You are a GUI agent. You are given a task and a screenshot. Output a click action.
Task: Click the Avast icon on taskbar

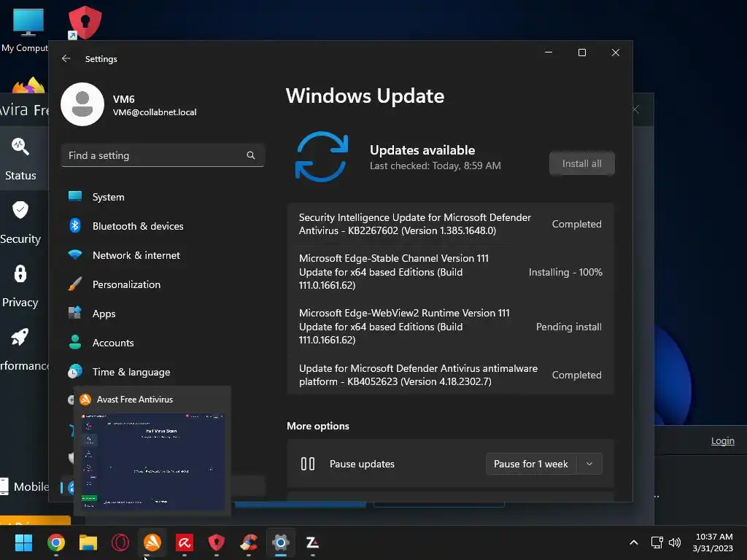tap(152, 542)
